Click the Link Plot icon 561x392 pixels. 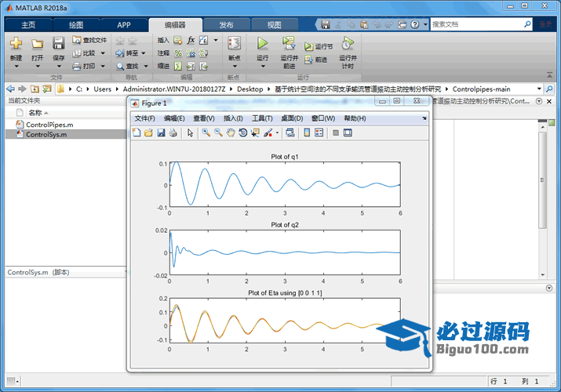pos(290,133)
